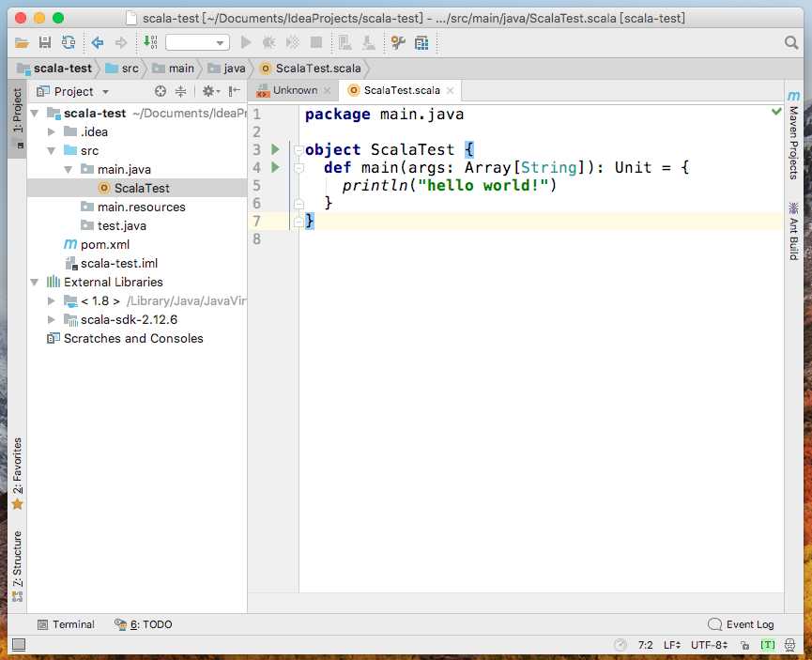The height and width of the screenshot is (660, 812).
Task: Click java in the navigation breadcrumb
Action: point(226,69)
